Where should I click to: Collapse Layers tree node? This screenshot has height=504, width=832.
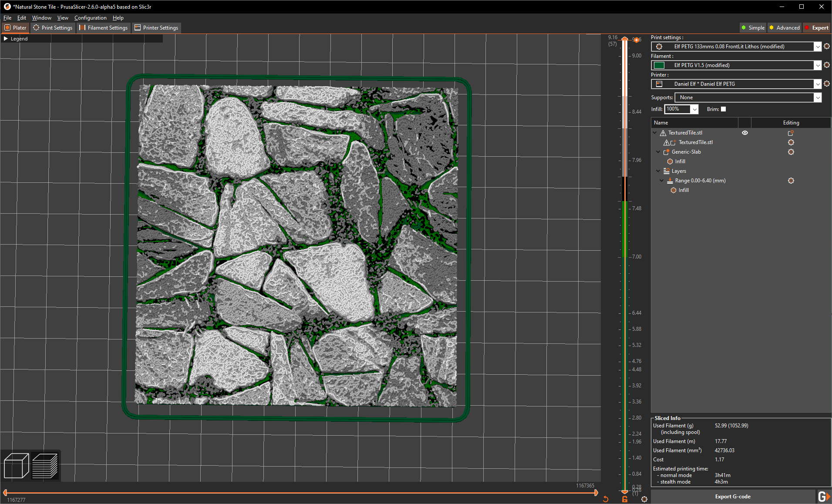[658, 171]
